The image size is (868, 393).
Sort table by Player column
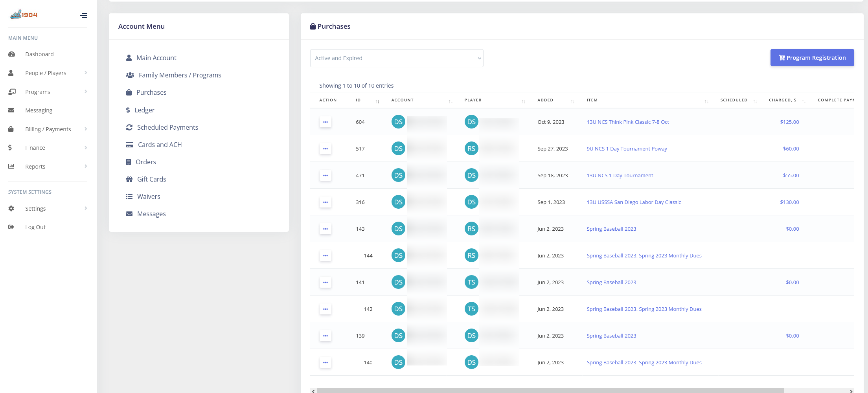pyautogui.click(x=495, y=100)
